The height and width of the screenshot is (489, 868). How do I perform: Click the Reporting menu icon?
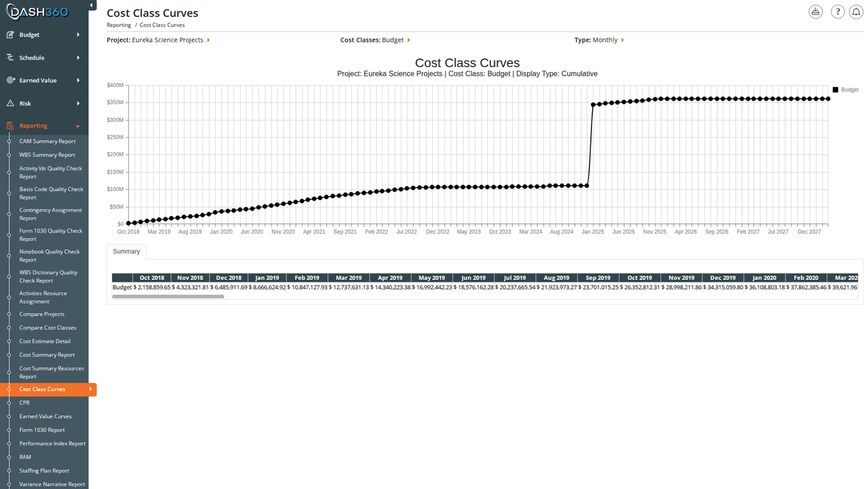(10, 126)
